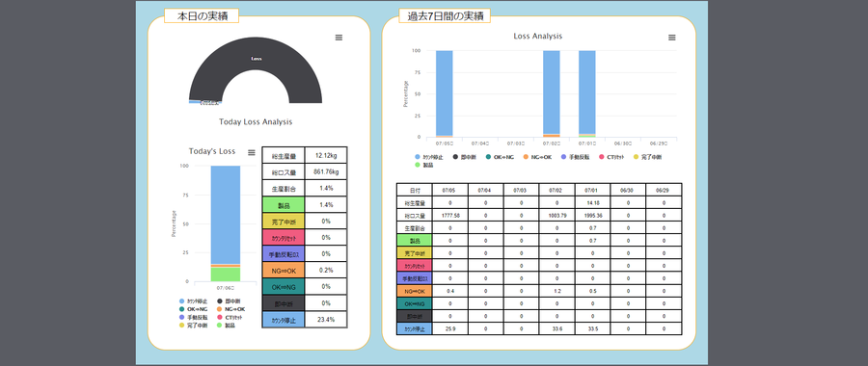Toggle NG⇒OK series in Today's Loss legend
This screenshot has height=366, width=868.
pyautogui.click(x=231, y=309)
